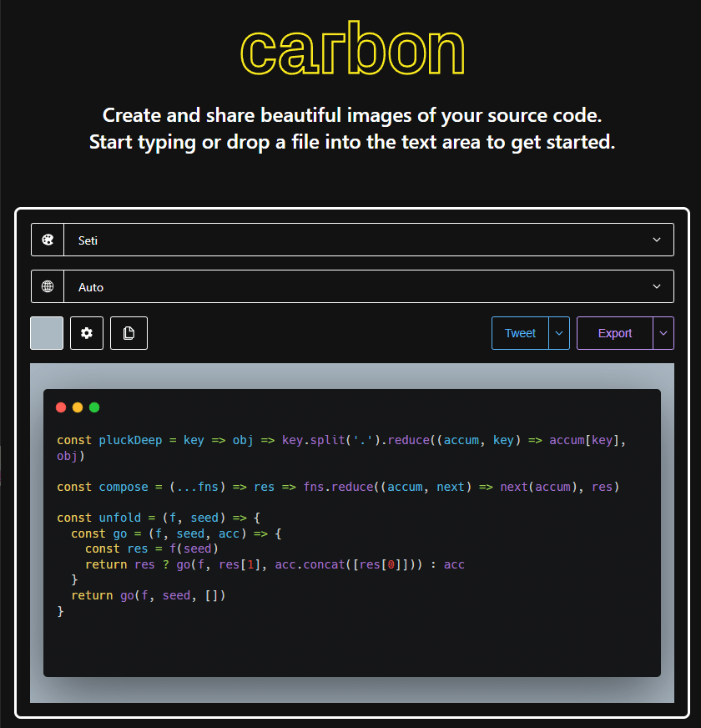Click the language globe icon

pyautogui.click(x=48, y=286)
